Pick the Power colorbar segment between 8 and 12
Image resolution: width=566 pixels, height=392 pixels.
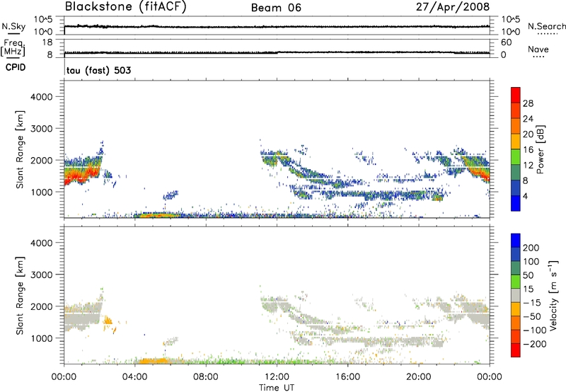tap(516, 172)
